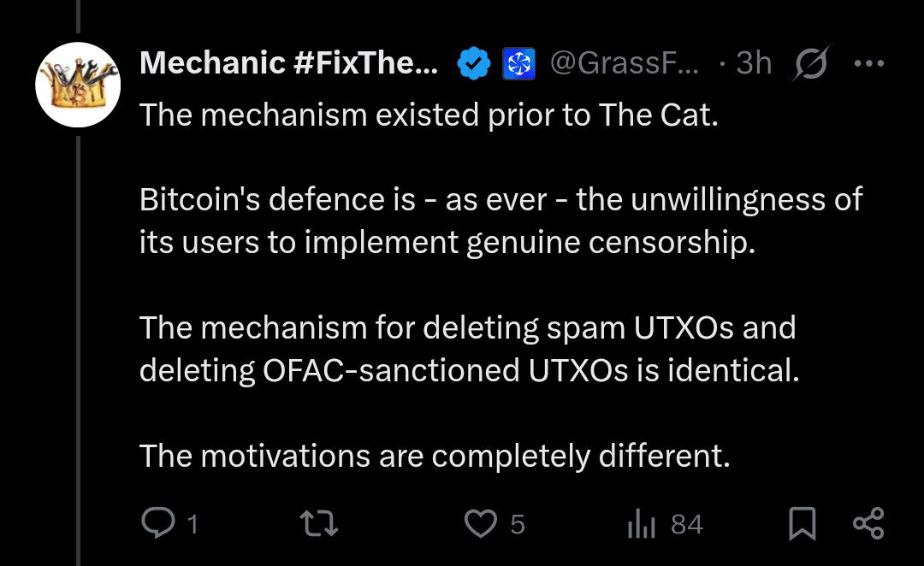Click the paragraph about OFAC-sanctioned UTXOs
924x566 pixels.
click(x=468, y=348)
